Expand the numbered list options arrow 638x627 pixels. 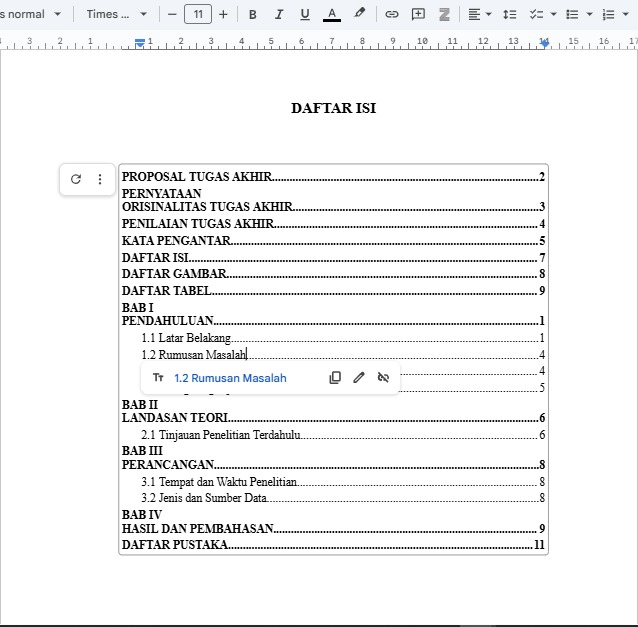625,15
